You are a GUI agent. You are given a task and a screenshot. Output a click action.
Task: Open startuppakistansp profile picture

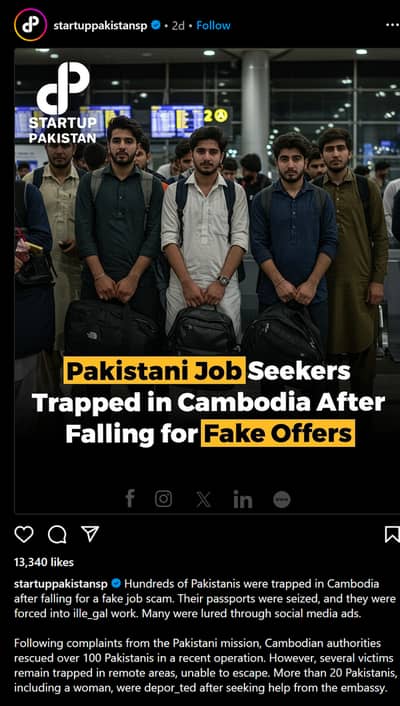[x=30, y=25]
